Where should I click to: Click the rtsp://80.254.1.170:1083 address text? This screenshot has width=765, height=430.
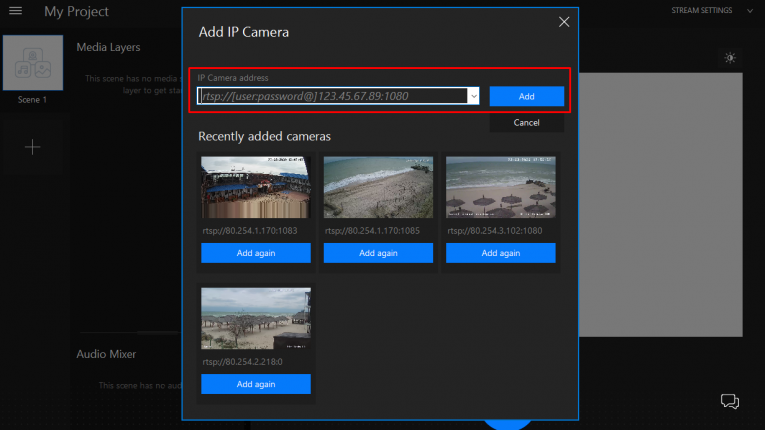pyautogui.click(x=250, y=230)
